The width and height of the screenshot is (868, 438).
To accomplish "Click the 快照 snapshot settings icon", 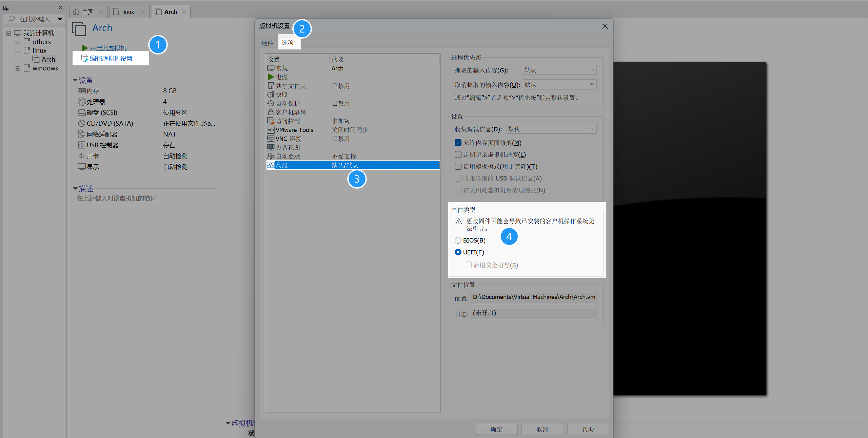I will [x=271, y=95].
